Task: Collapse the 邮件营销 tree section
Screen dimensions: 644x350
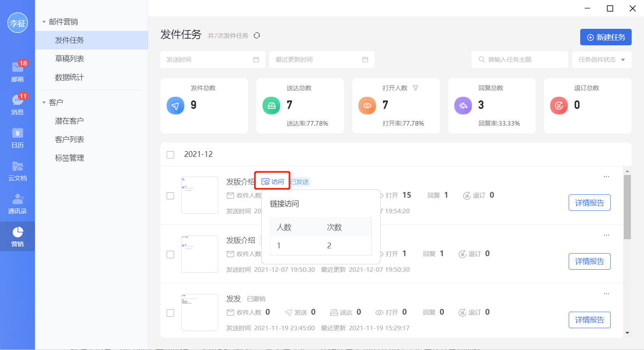Action: tap(44, 22)
